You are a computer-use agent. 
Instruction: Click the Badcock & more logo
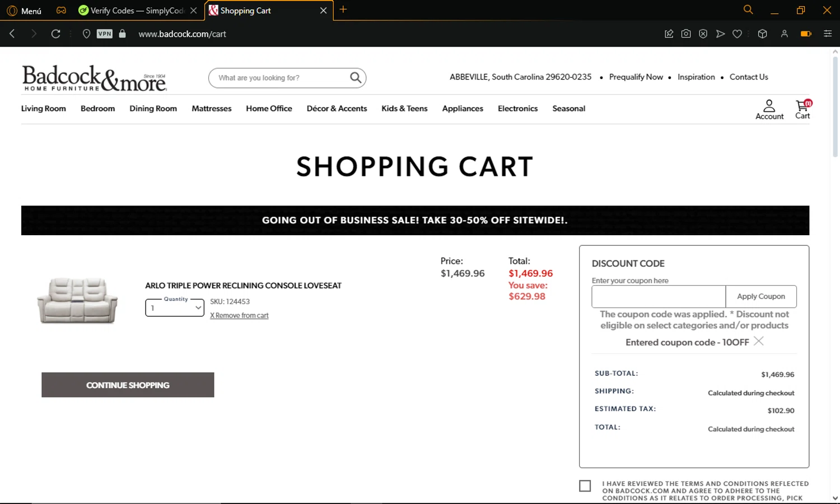[x=94, y=78]
